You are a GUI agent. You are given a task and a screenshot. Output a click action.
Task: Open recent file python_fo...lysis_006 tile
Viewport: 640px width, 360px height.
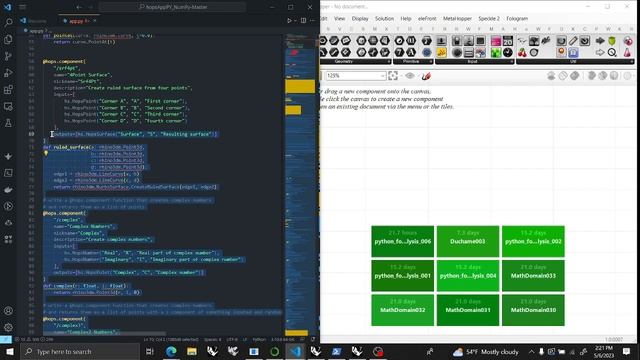[x=402, y=241]
